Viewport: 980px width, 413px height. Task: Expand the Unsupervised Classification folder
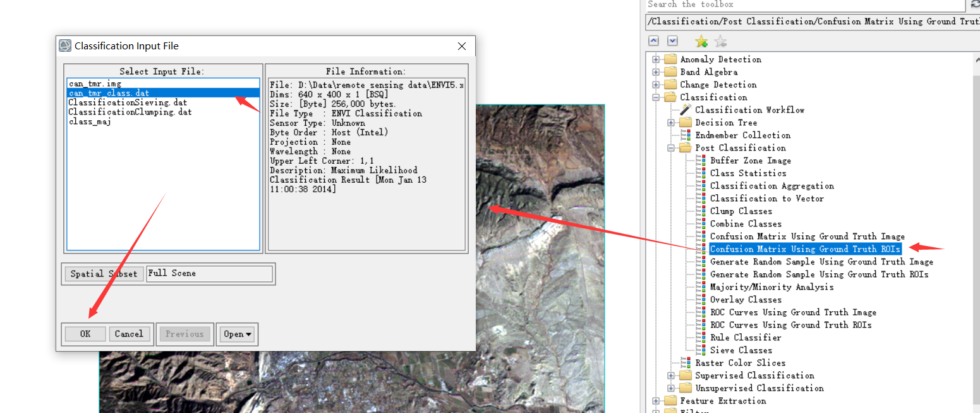(x=671, y=388)
